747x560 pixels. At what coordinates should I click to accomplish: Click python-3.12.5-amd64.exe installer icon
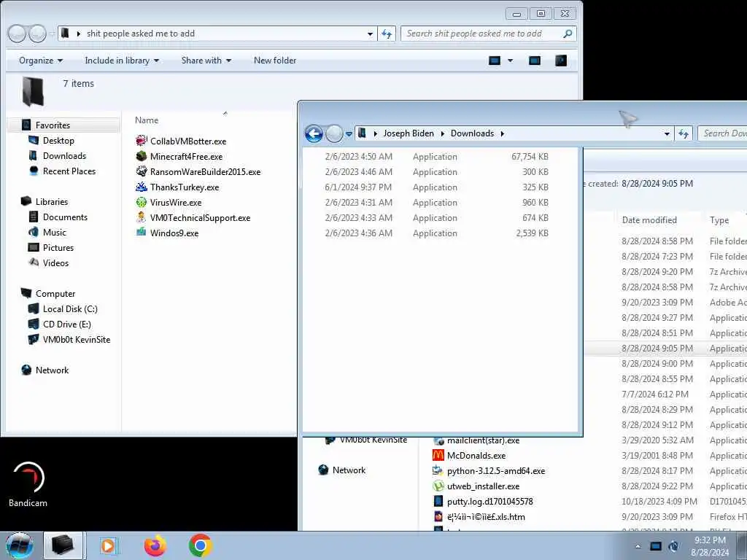click(438, 470)
